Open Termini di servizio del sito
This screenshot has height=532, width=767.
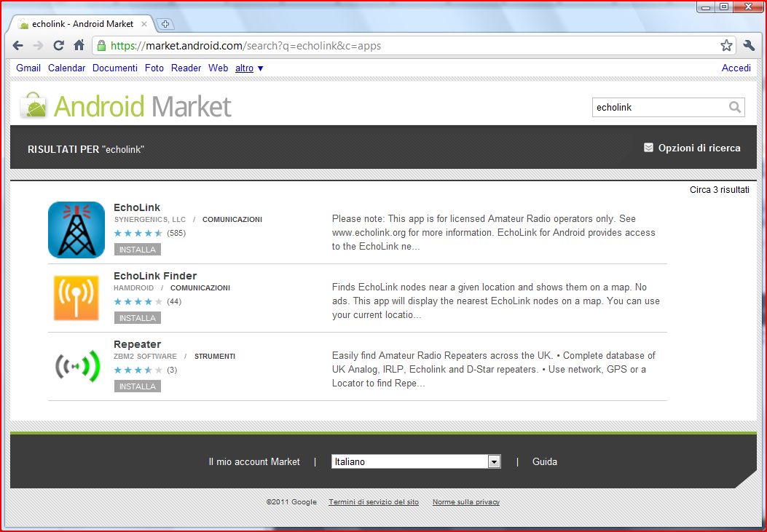click(x=374, y=501)
